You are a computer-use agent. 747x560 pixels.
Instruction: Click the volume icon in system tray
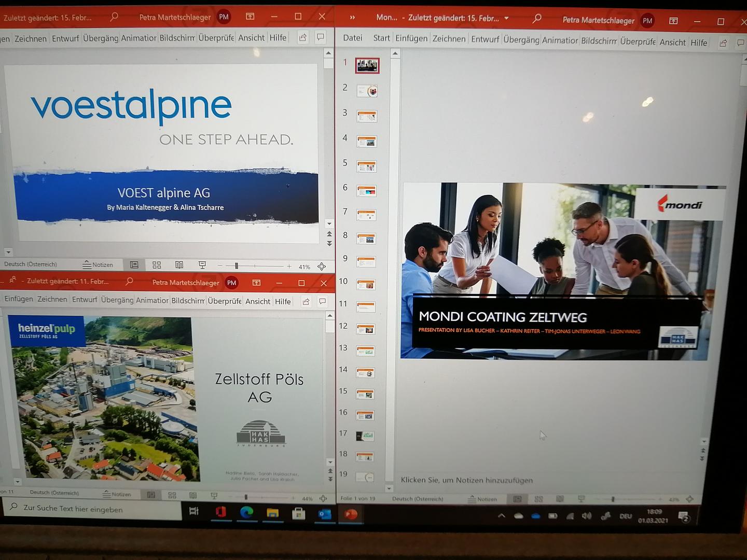coord(587,516)
